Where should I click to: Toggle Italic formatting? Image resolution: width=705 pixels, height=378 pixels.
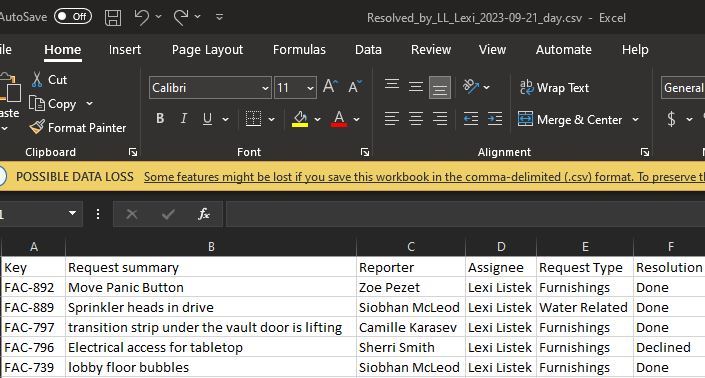183,118
